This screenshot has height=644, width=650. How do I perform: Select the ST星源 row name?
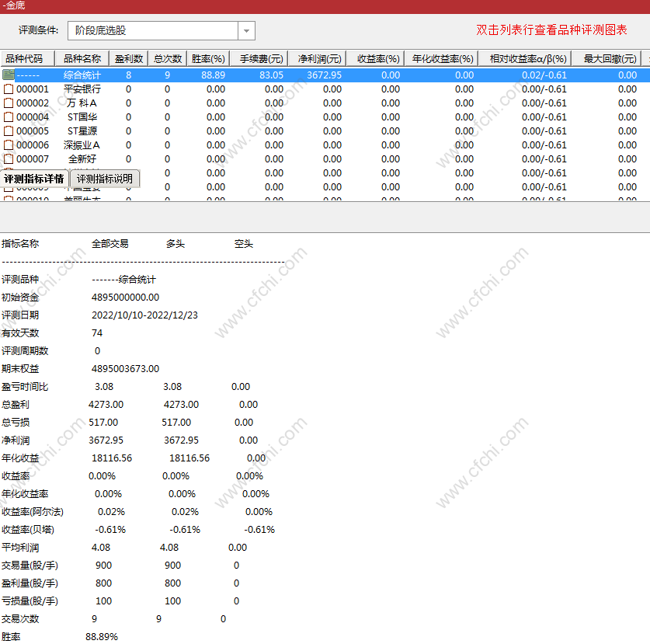pos(82,131)
